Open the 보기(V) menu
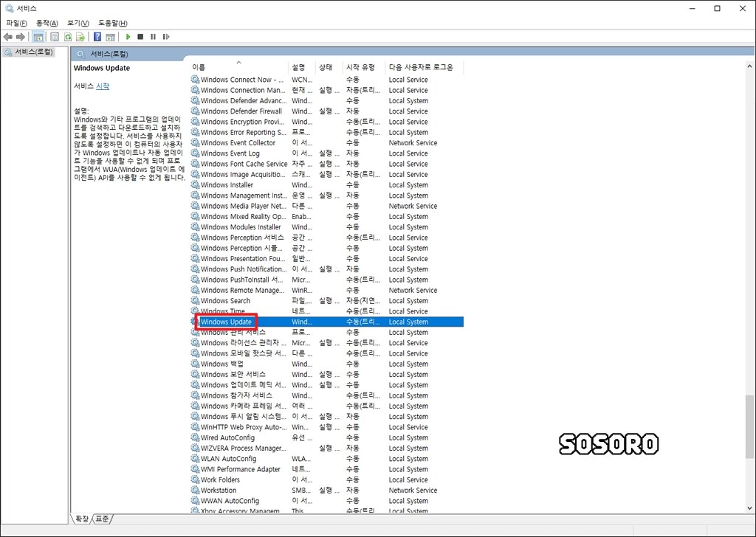 78,23
